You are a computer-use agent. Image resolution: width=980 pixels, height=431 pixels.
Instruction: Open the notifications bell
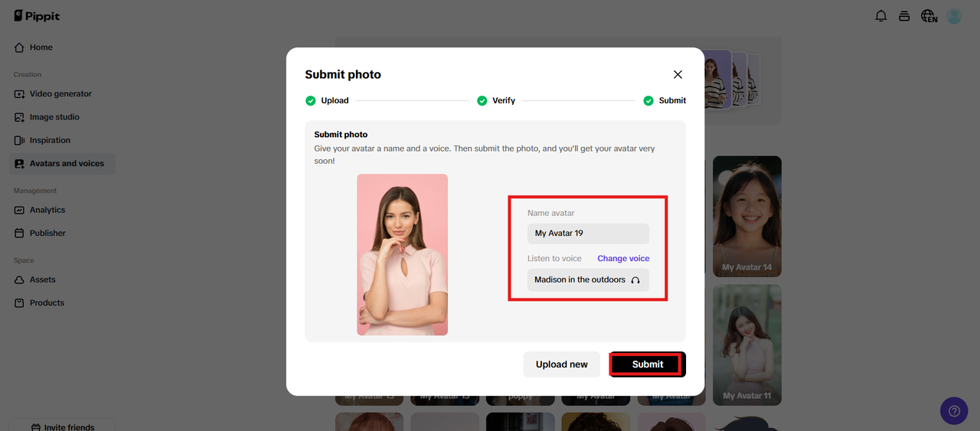881,16
